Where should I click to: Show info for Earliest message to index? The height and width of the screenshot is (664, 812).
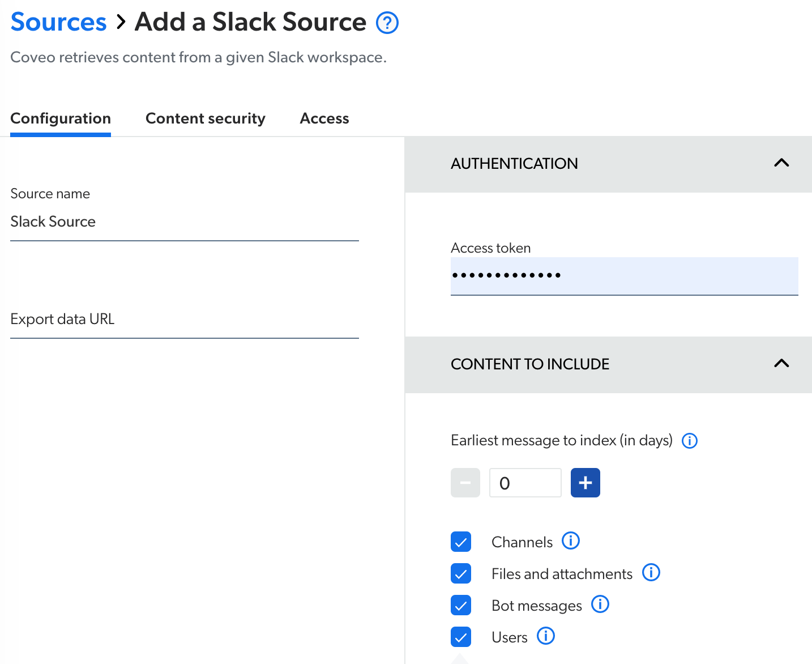point(690,441)
